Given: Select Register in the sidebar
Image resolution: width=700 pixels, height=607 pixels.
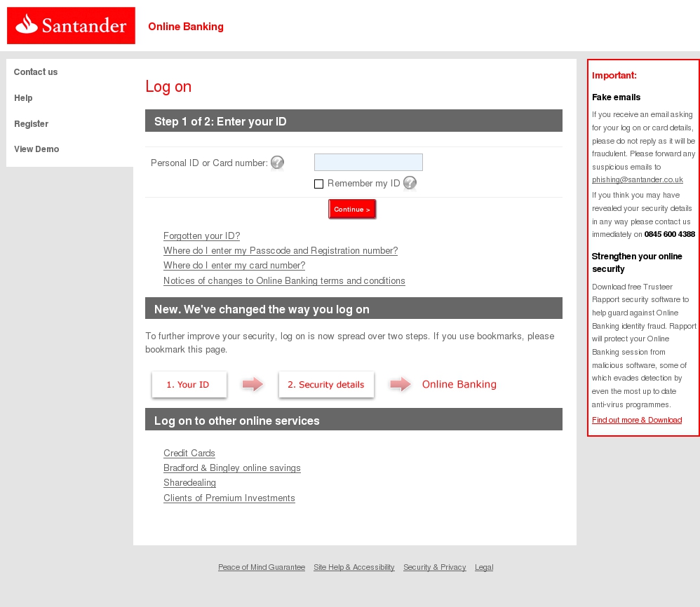Looking at the screenshot, I should (x=32, y=123).
